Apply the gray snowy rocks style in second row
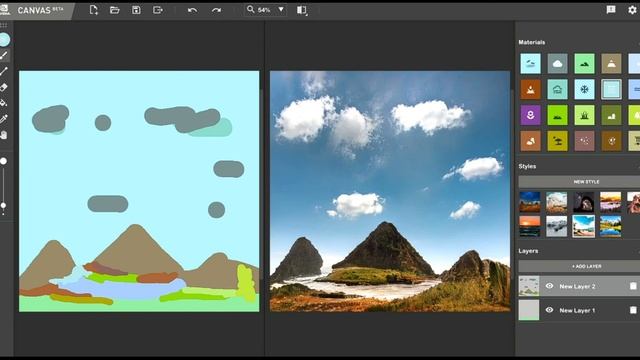Image resolution: width=640 pixels, height=360 pixels. pos(557,227)
